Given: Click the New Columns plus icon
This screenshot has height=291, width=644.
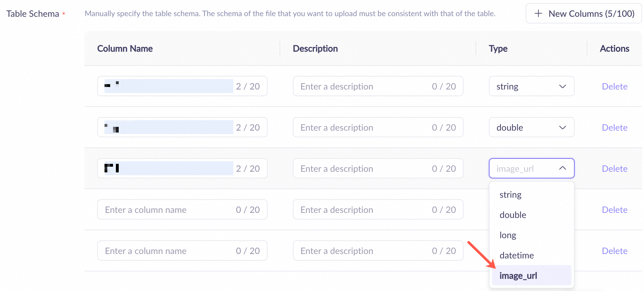Looking at the screenshot, I should [x=538, y=14].
